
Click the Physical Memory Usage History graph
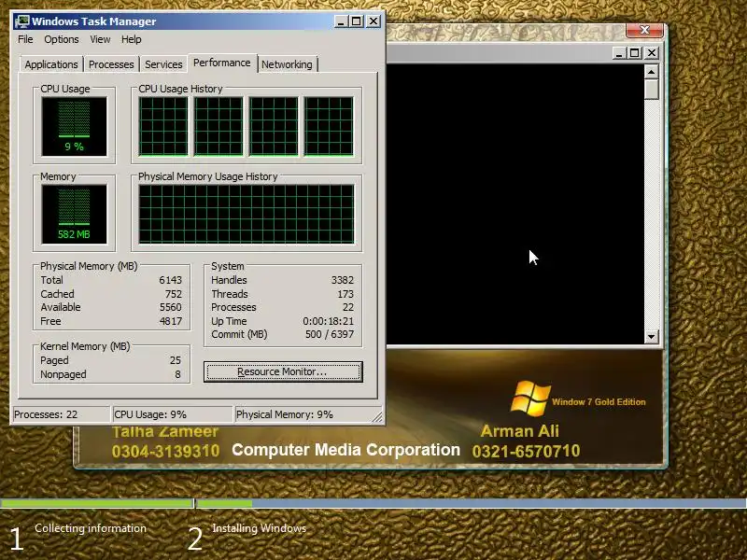point(247,215)
